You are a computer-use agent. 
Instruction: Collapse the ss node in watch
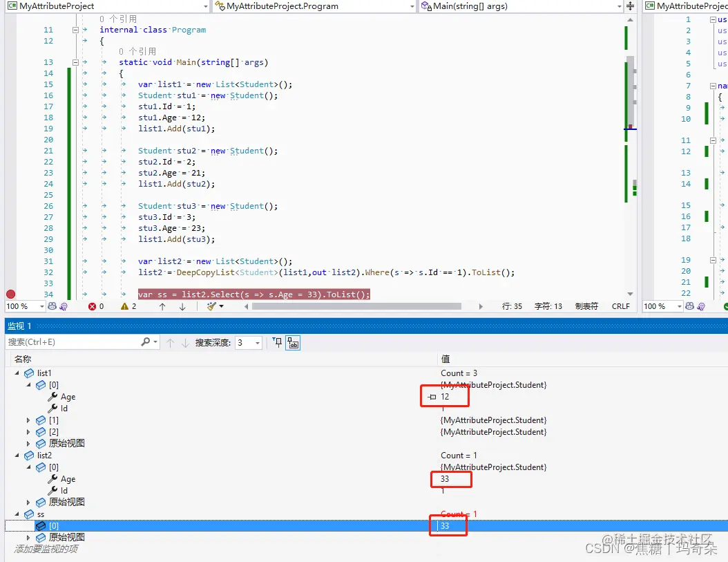pyautogui.click(x=17, y=514)
